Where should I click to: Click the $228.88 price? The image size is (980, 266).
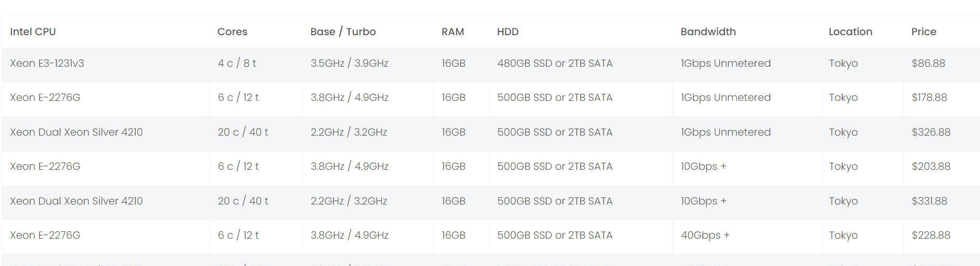(x=931, y=235)
